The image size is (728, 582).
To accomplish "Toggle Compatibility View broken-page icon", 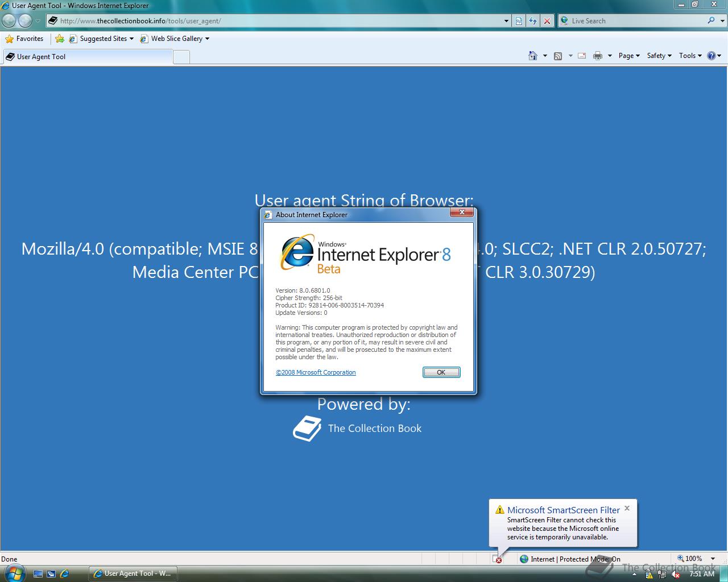I will [x=519, y=21].
